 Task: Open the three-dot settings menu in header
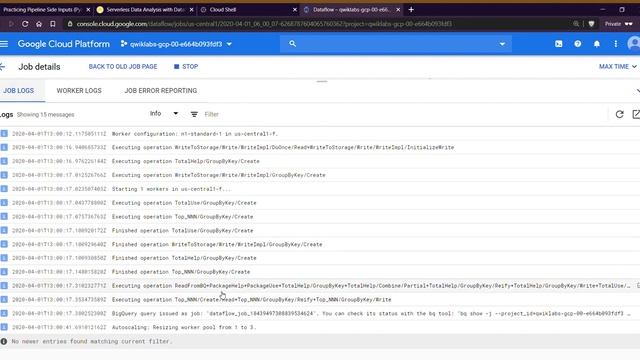pos(616,44)
